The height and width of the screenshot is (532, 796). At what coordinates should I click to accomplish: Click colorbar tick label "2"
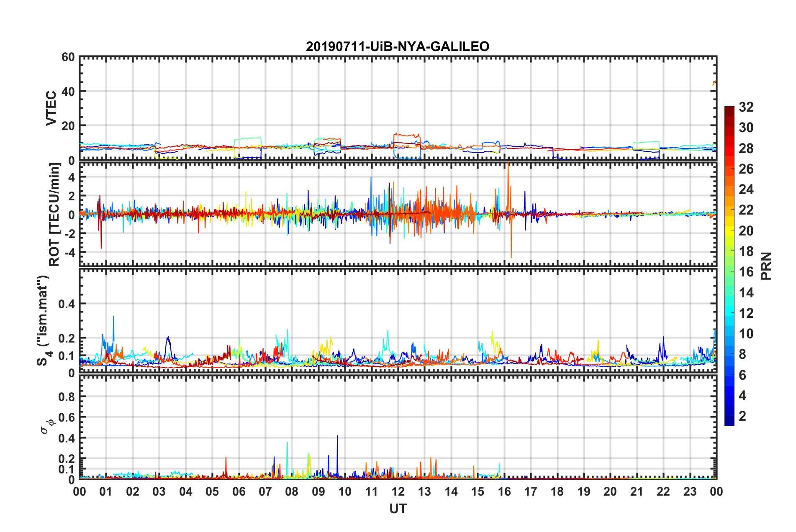[742, 416]
